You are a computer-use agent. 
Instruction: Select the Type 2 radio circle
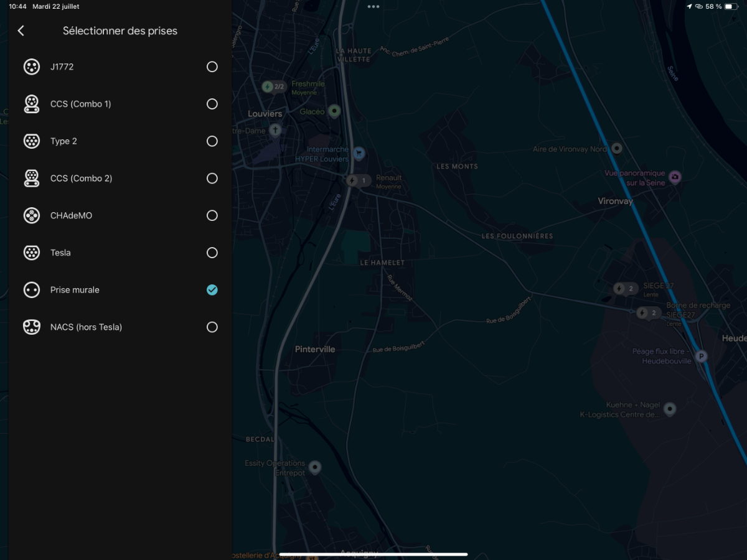click(x=212, y=141)
